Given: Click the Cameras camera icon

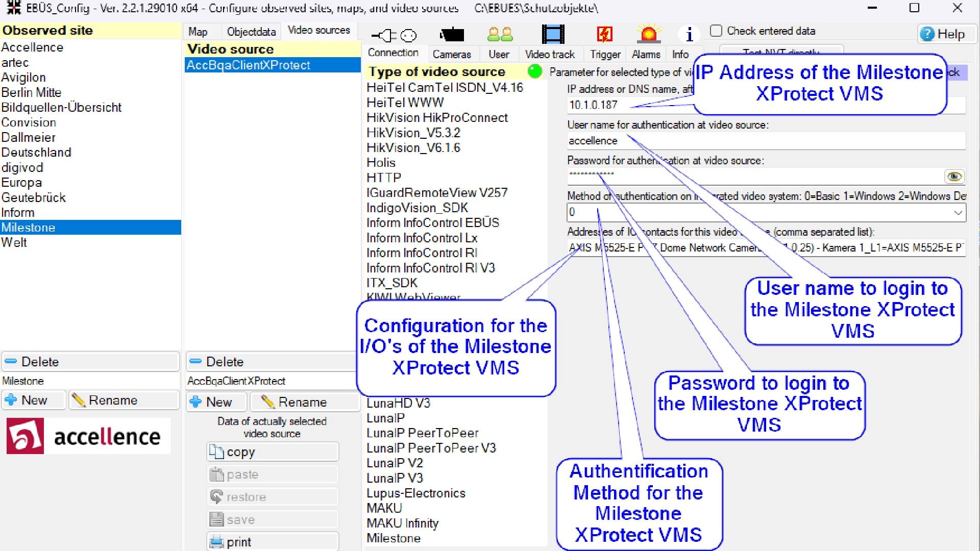Looking at the screenshot, I should [x=452, y=35].
